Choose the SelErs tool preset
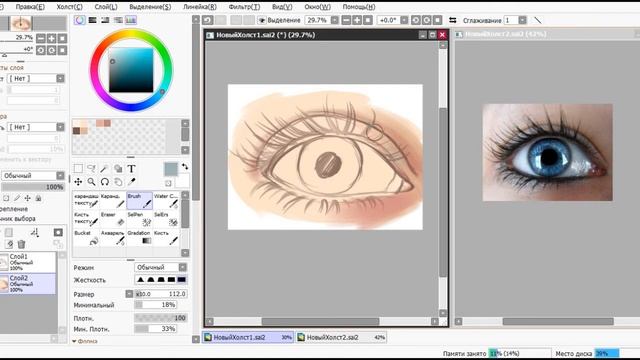Screen dimensions: 640x360 (x=166, y=219)
